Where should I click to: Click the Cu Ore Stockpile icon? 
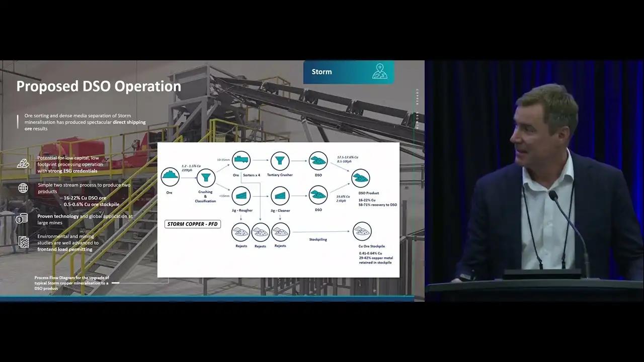point(362,232)
